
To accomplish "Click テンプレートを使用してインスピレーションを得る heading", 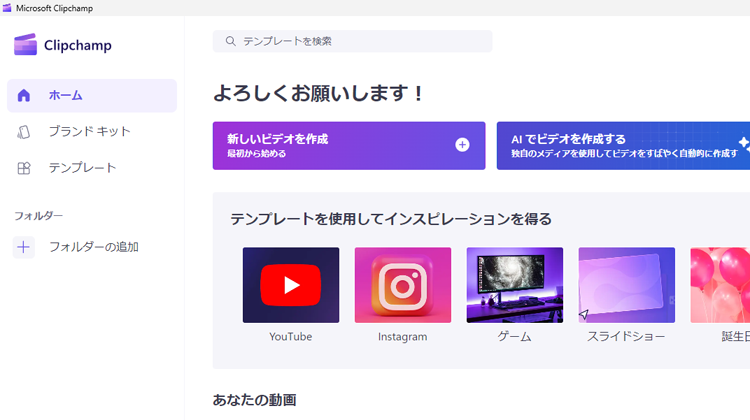I will point(391,219).
